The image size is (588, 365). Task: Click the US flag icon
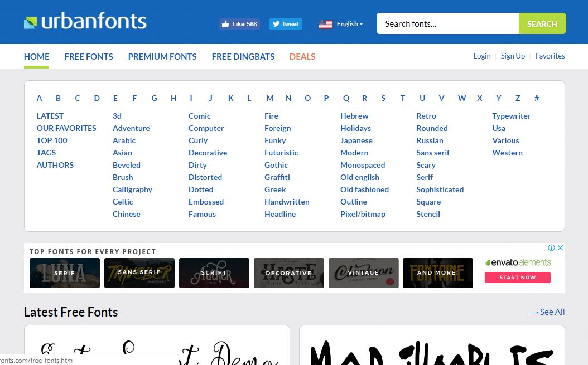point(325,25)
